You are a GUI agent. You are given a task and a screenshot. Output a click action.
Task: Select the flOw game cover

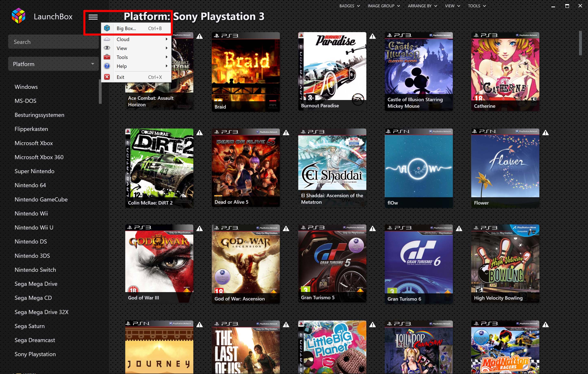(419, 168)
